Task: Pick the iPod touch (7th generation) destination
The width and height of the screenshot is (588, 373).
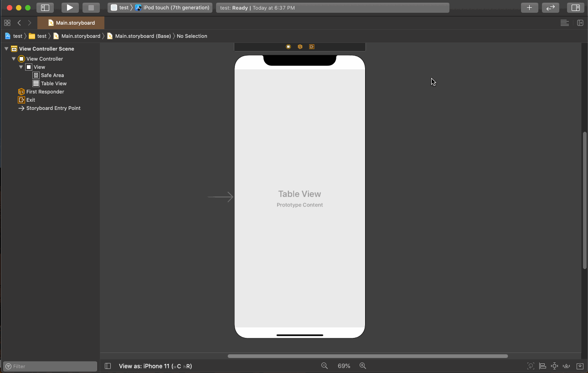Action: pyautogui.click(x=173, y=8)
